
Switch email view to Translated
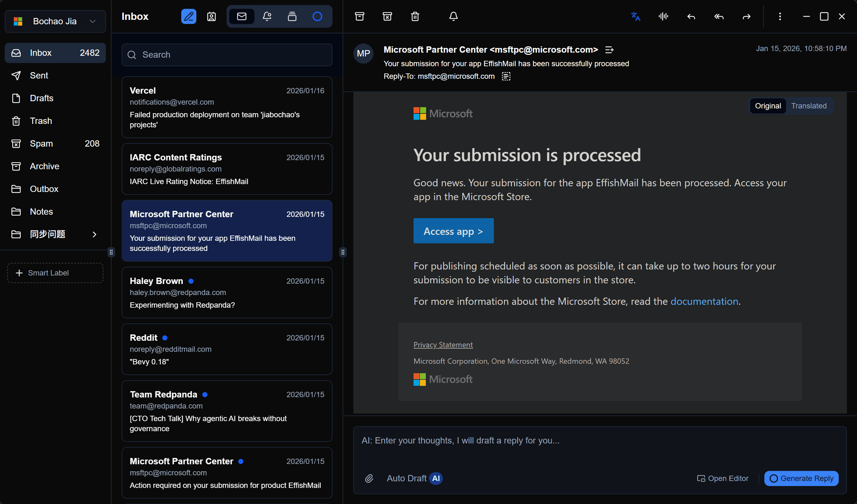pyautogui.click(x=809, y=106)
